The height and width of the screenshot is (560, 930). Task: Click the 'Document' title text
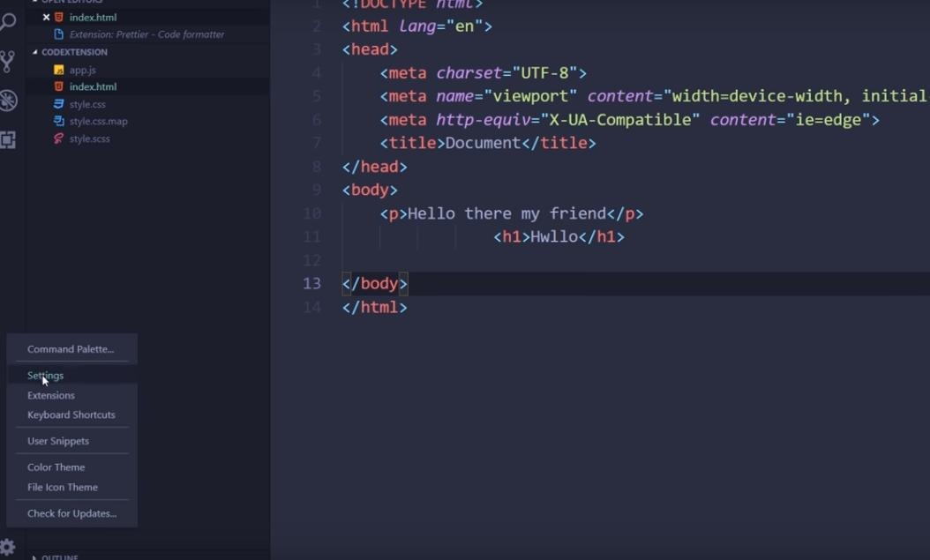click(x=483, y=143)
